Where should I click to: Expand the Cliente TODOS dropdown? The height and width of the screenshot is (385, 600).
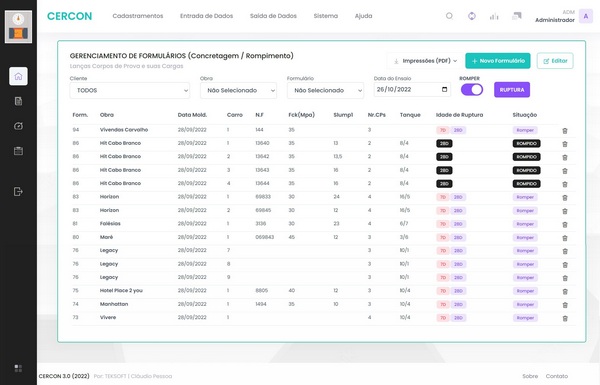coord(130,90)
